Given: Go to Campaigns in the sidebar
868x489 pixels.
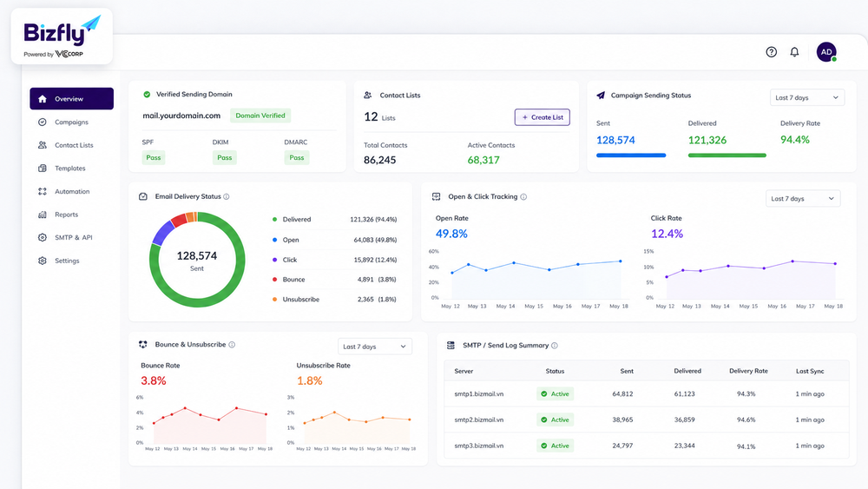Looking at the screenshot, I should [71, 122].
